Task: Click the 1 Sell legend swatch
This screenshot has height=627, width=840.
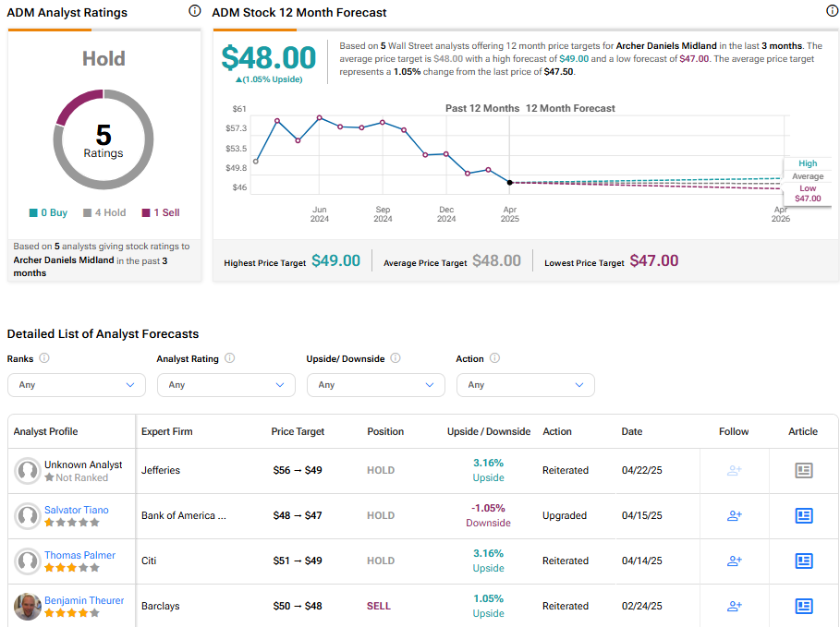Action: pyautogui.click(x=146, y=212)
